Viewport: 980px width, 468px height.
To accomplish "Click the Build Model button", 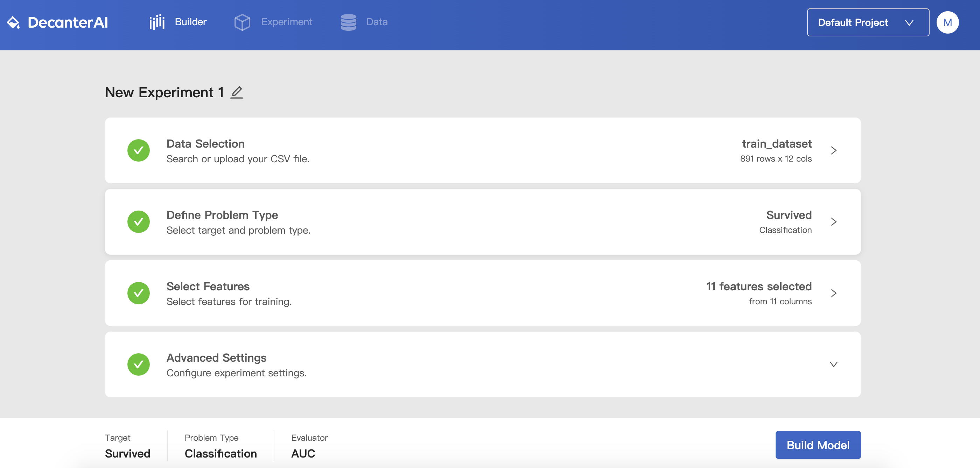I will click(x=818, y=445).
